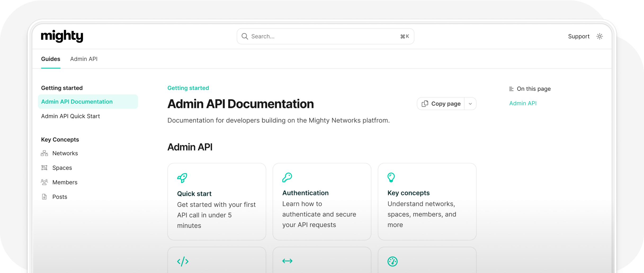The image size is (644, 273).
Task: Toggle light/dark theme with the sun icon
Action: tap(600, 36)
